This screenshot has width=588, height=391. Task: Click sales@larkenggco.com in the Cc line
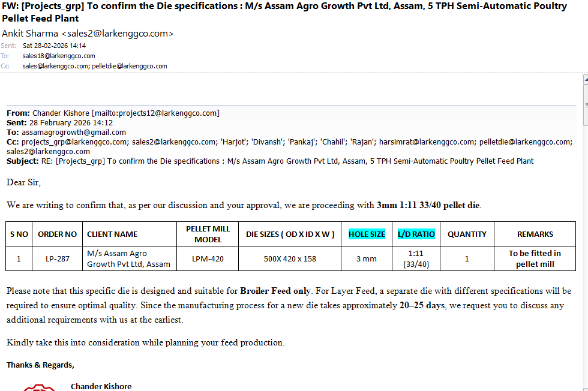(55, 66)
